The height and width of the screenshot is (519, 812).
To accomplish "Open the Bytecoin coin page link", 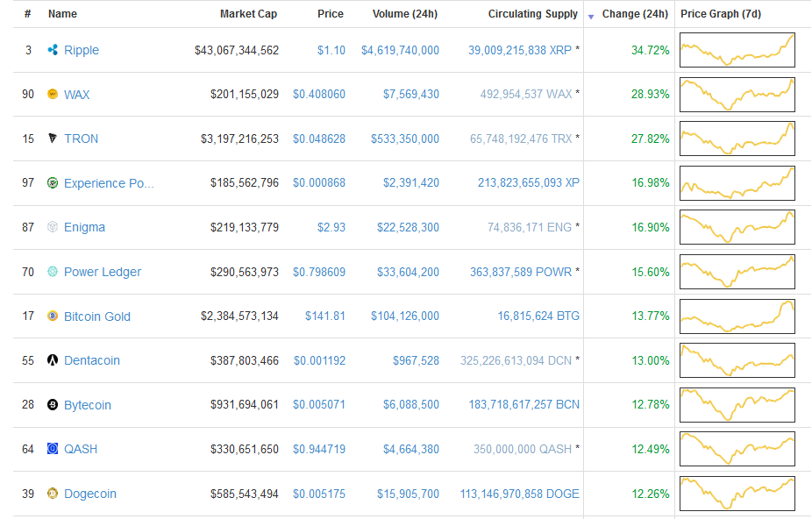I will 88,405.
